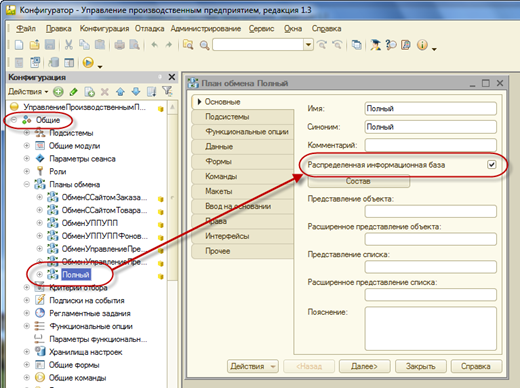This screenshot has height=388, width=520.
Task: Select the Регламентные задания tree item
Action: 90,313
